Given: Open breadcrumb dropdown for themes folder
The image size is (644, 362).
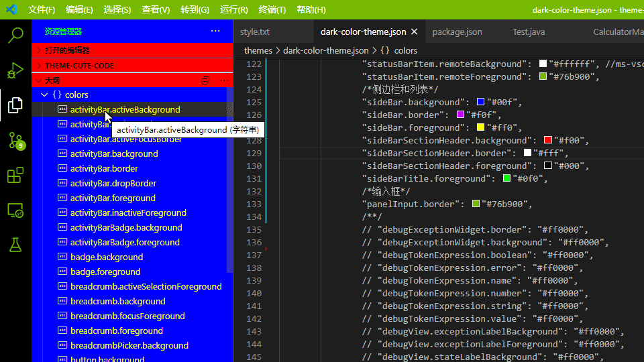Looking at the screenshot, I should (x=258, y=50).
